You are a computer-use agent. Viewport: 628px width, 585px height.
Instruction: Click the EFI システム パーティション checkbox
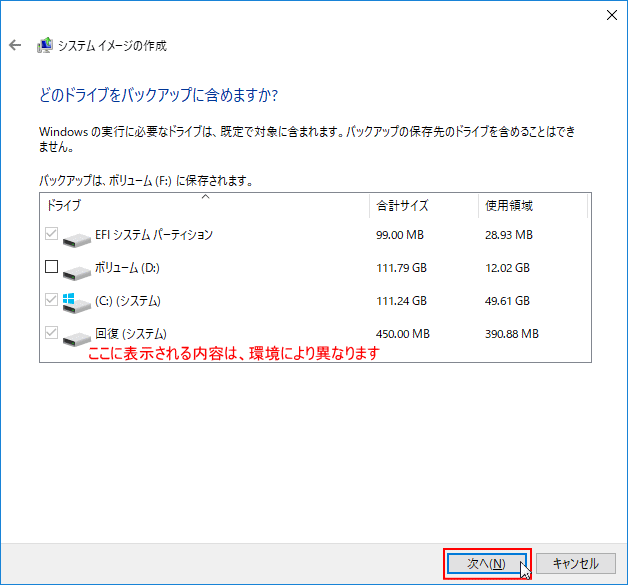pos(51,233)
